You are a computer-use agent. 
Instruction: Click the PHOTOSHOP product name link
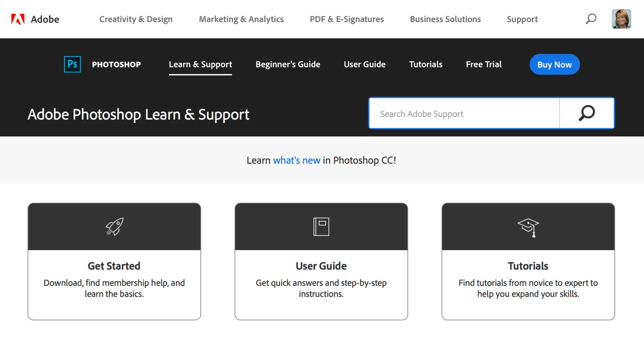click(116, 64)
